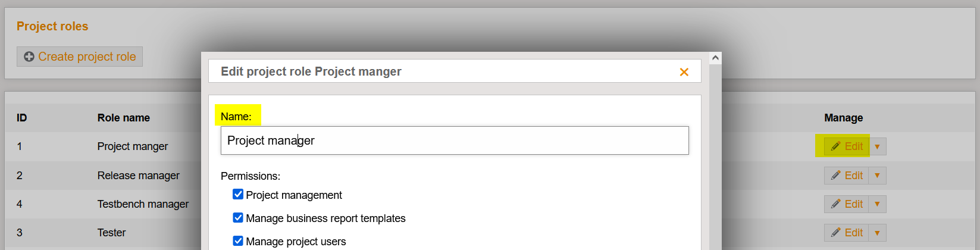Click pencil icon for Release manager row
980x250 pixels.
tap(835, 176)
